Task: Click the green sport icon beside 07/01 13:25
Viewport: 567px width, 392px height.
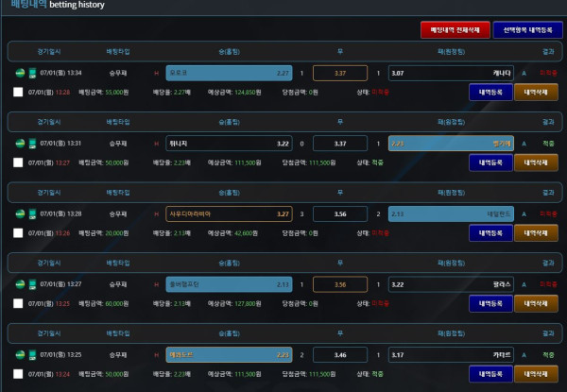Action: [20, 354]
